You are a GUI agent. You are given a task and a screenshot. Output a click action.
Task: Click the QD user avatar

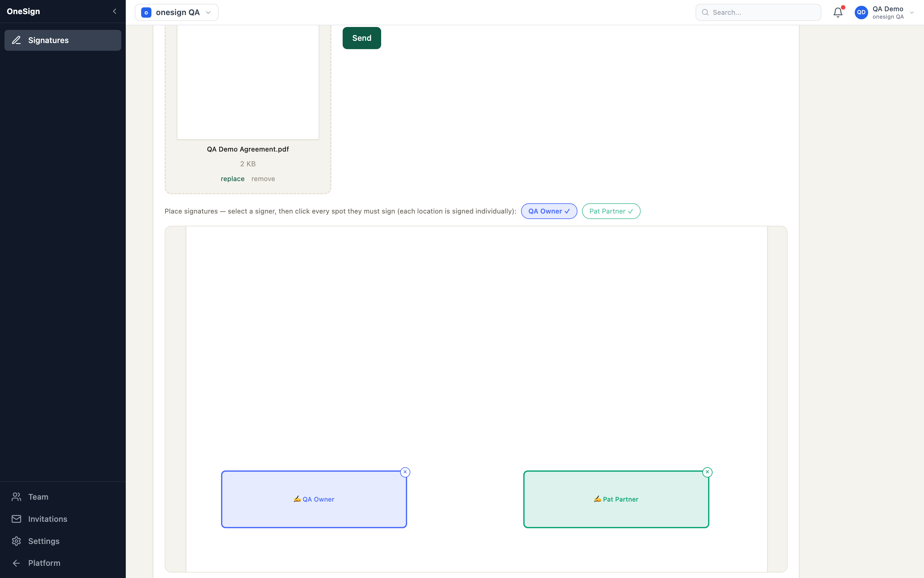(861, 12)
